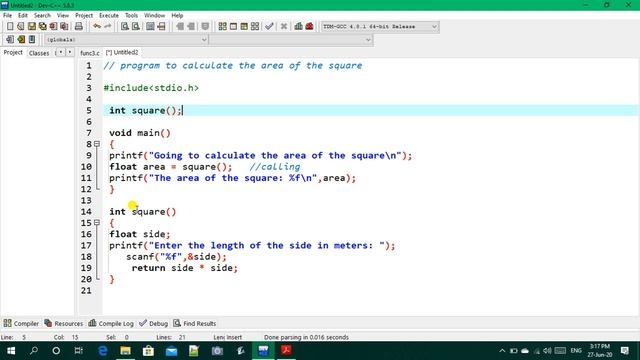Open the empty function dropdown beside (globals)
Image resolution: width=640 pixels, height=360 pixels.
pyautogui.click(x=291, y=40)
